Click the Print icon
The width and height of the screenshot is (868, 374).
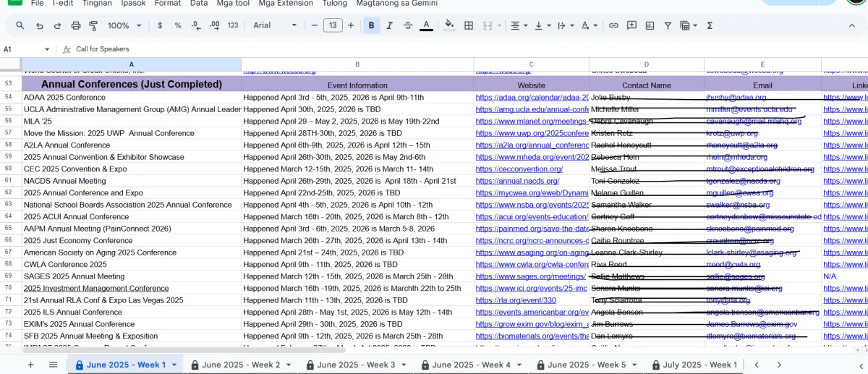tap(76, 25)
